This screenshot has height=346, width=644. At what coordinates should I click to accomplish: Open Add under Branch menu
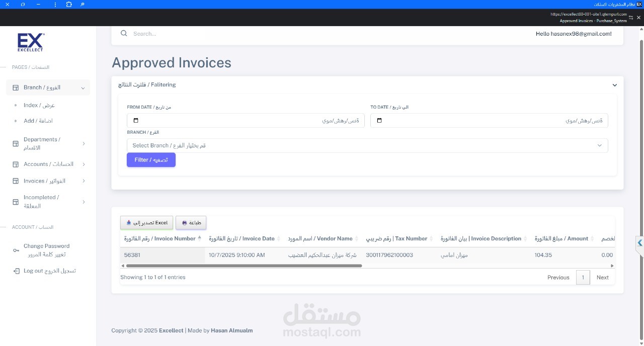coord(38,121)
